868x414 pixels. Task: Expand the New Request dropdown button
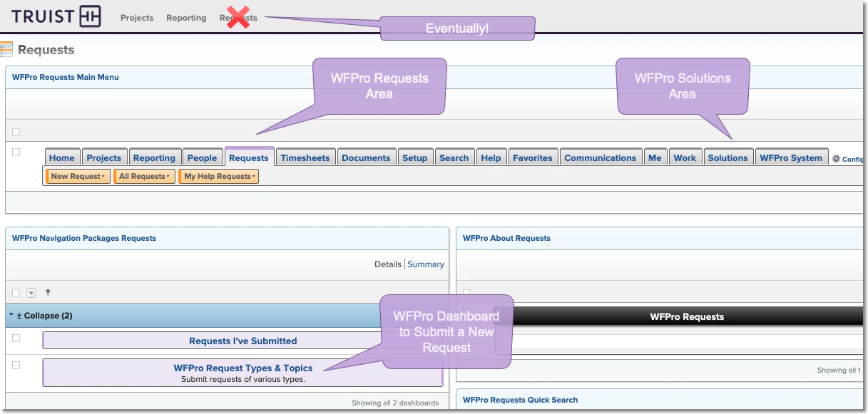coord(78,176)
